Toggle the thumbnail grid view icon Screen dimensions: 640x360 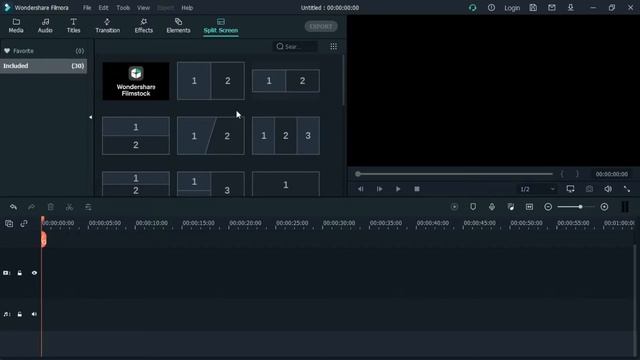pyautogui.click(x=333, y=47)
